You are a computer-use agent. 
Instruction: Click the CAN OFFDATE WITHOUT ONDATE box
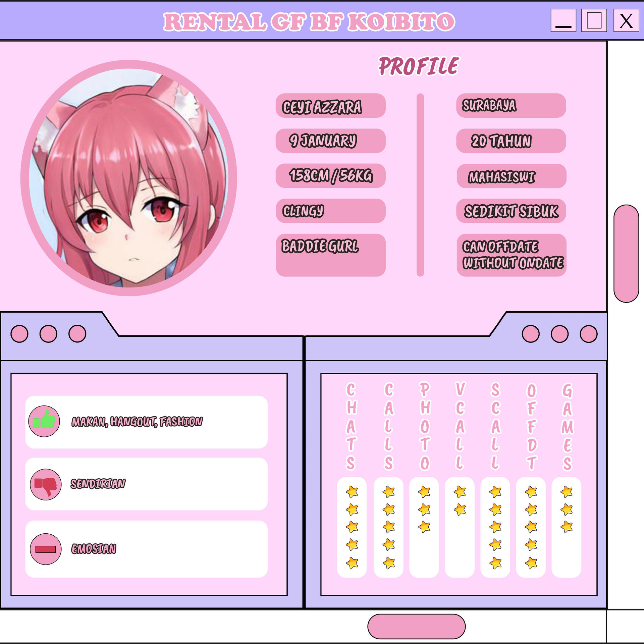click(x=511, y=255)
